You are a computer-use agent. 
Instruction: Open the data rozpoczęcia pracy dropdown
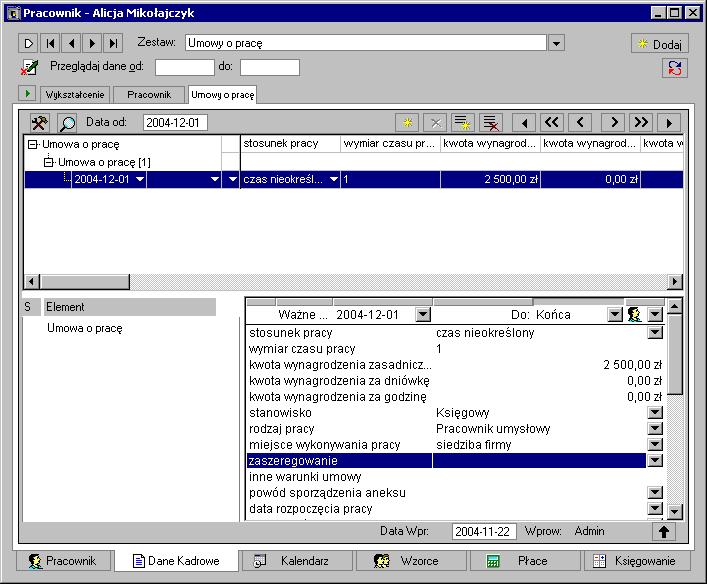tap(655, 509)
